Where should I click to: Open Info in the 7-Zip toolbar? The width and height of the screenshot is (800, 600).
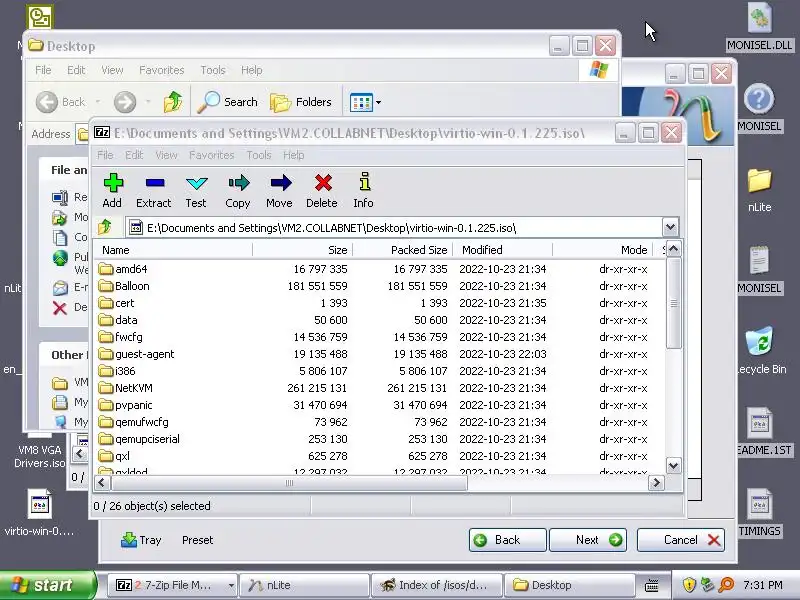(363, 191)
